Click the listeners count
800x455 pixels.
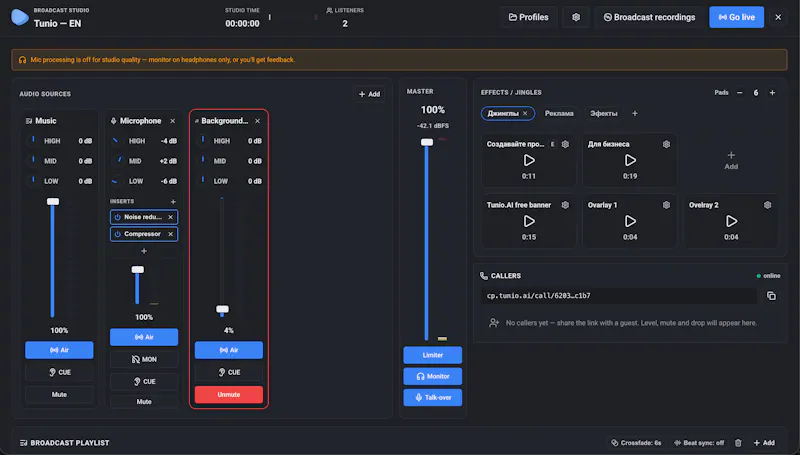(345, 23)
